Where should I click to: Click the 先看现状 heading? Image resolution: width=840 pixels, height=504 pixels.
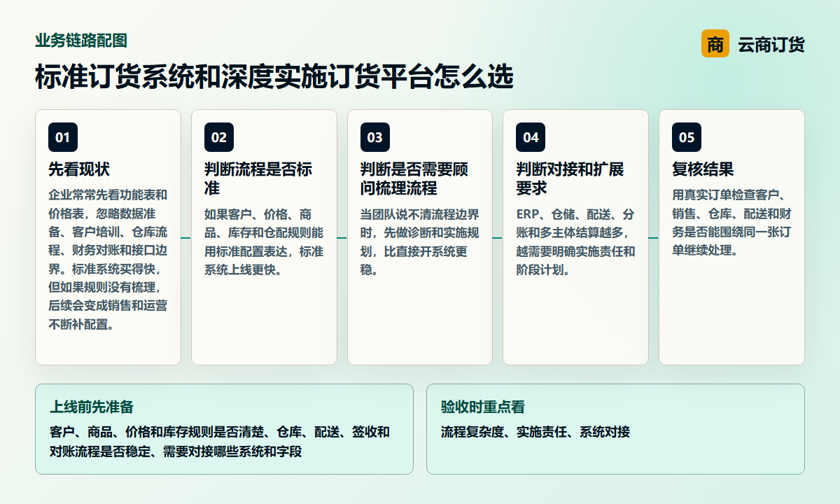tap(79, 169)
